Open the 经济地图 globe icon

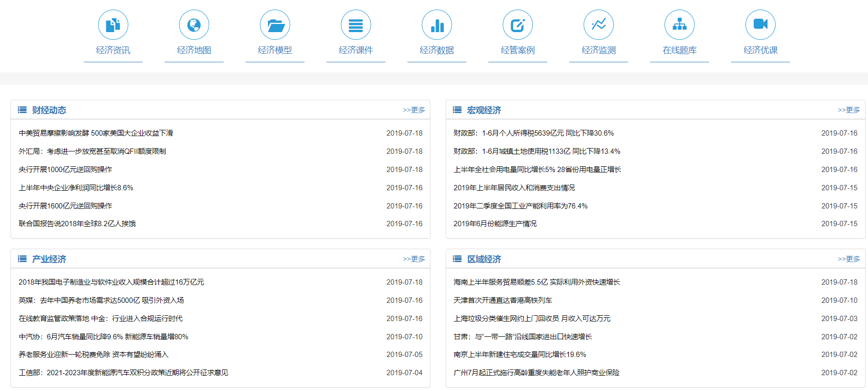point(194,25)
